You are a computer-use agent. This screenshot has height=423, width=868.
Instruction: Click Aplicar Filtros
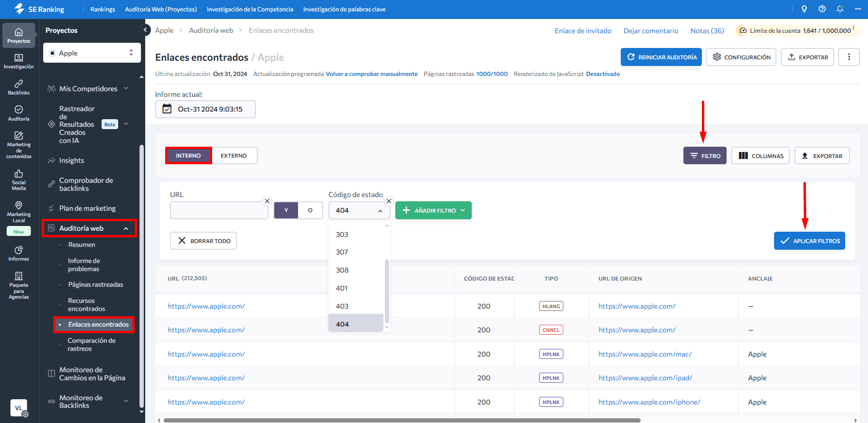[x=810, y=241]
